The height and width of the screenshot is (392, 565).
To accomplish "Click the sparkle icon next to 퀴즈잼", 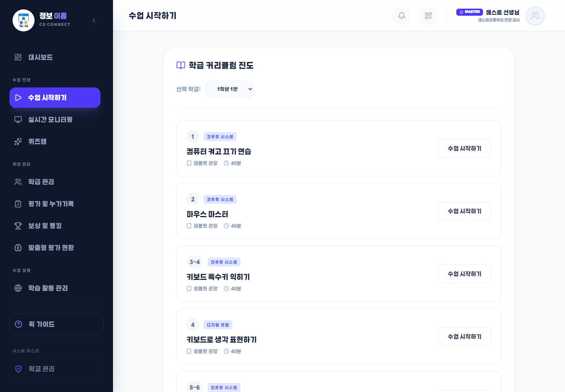I will tap(18, 142).
